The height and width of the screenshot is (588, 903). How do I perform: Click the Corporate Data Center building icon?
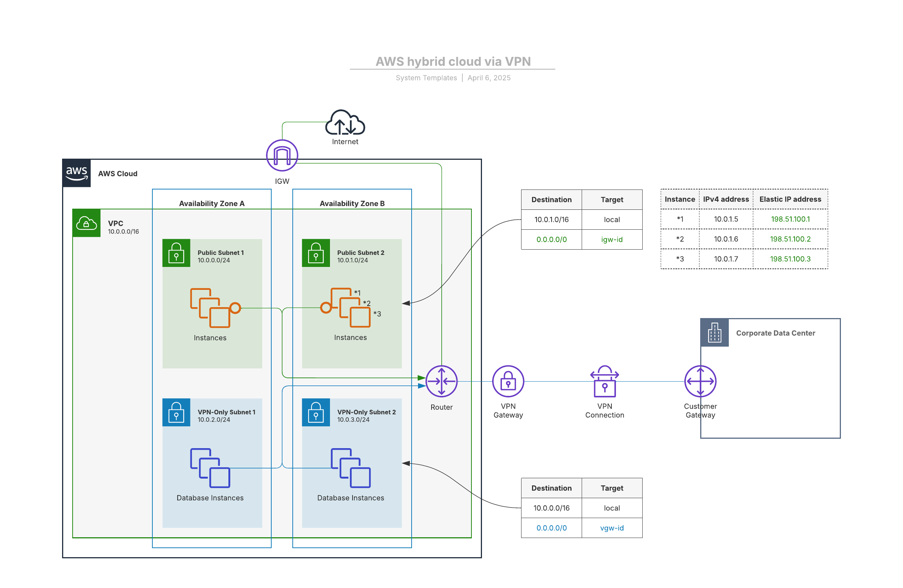click(714, 332)
